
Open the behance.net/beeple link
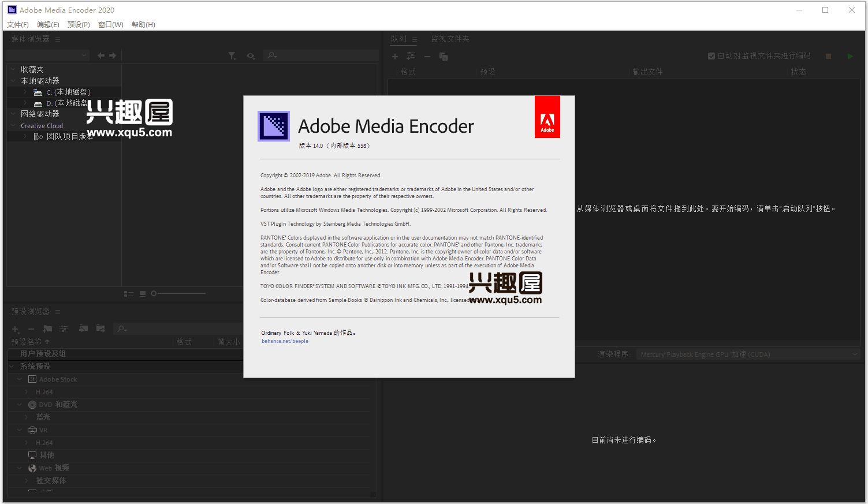[285, 341]
